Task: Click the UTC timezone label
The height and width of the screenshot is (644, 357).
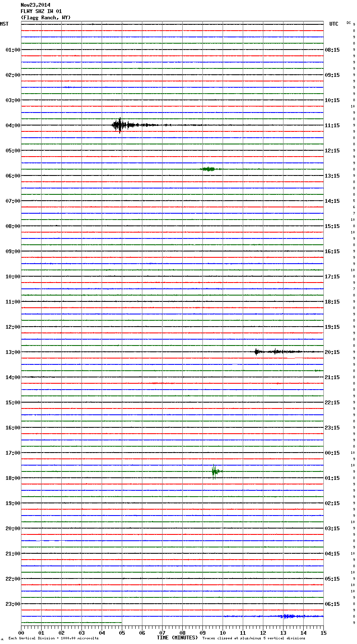Action: pyautogui.click(x=333, y=24)
